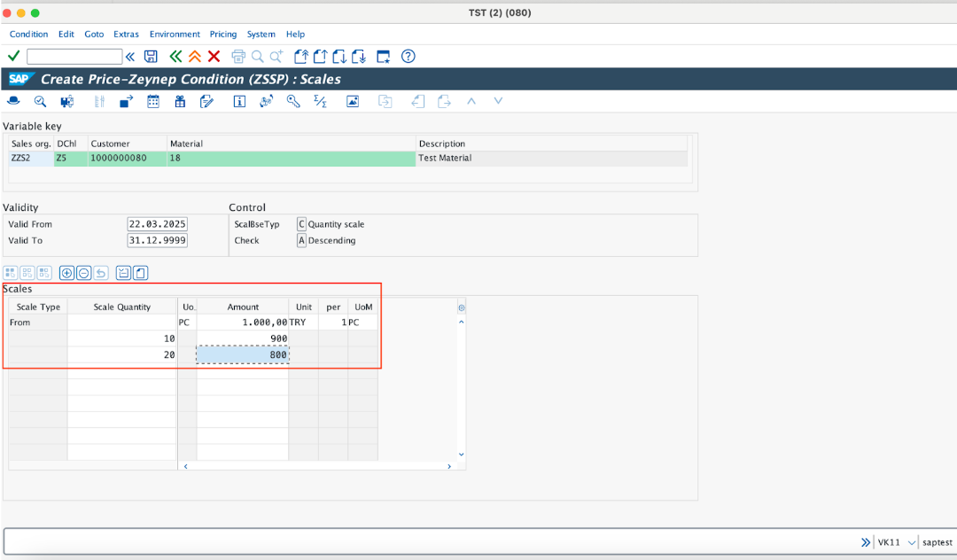Click the Delete Row minus-circle button

[84, 273]
